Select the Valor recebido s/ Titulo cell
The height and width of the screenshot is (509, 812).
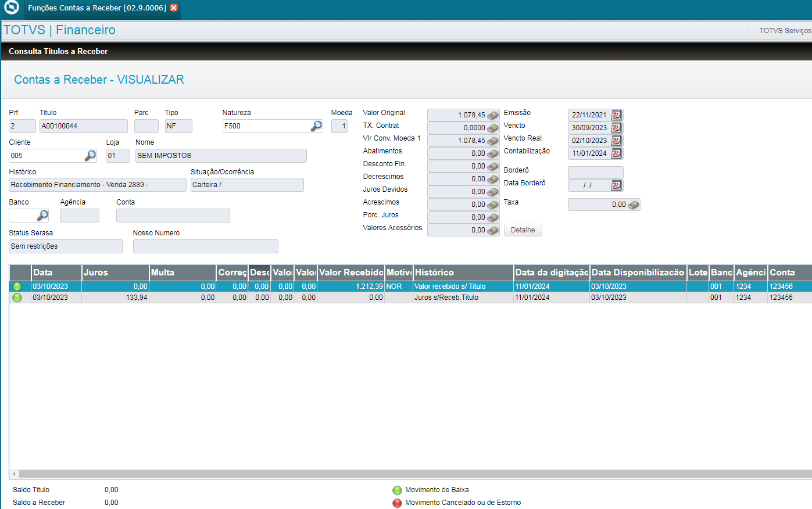pyautogui.click(x=463, y=286)
